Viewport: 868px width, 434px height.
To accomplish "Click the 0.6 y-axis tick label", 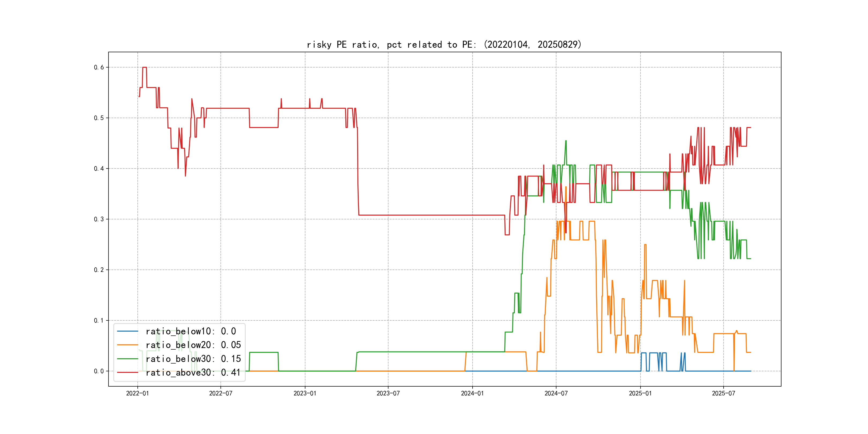I will (x=99, y=68).
